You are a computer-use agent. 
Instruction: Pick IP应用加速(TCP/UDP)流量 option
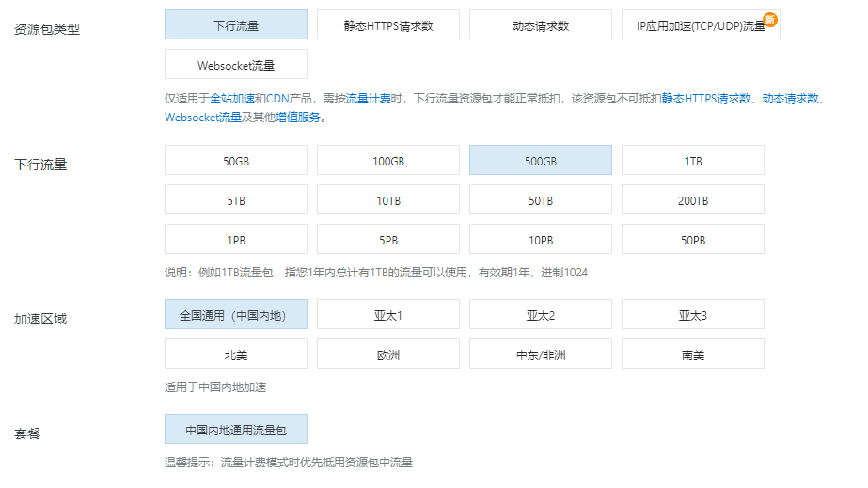click(x=692, y=25)
